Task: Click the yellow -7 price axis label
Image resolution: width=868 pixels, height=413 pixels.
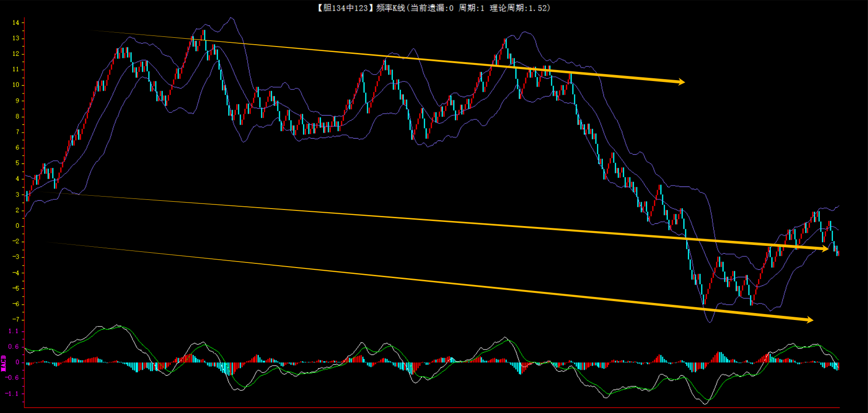Action: coord(16,320)
